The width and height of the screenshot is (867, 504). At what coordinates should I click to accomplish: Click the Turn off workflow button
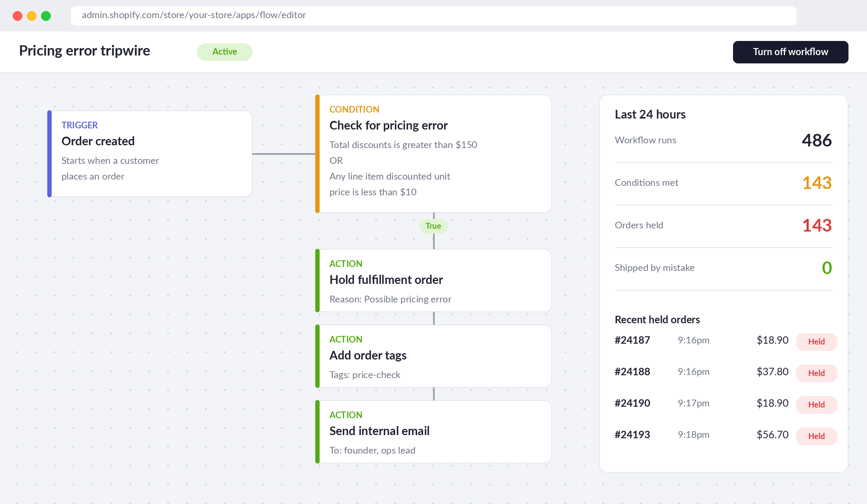(790, 52)
